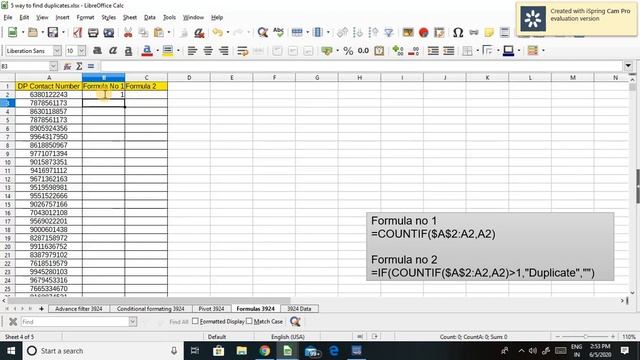This screenshot has height=360, width=640.
Task: Export the sheet as PDF
Action: [x=78, y=32]
